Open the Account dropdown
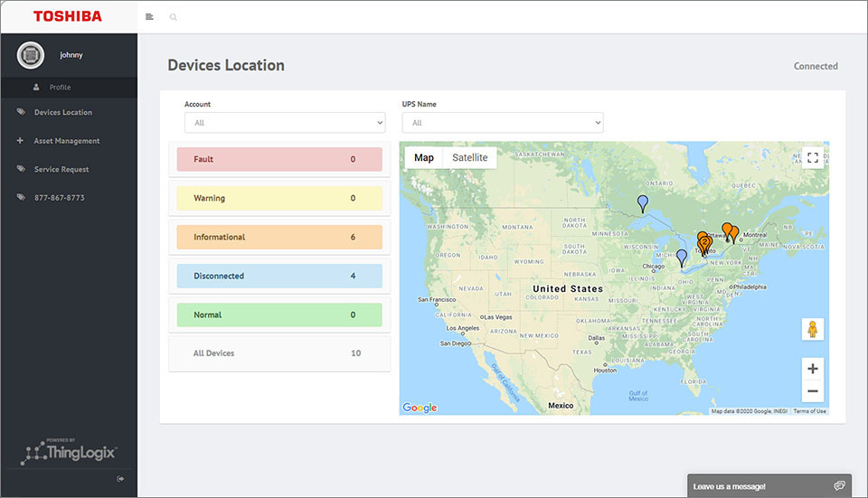The width and height of the screenshot is (868, 498). tap(285, 123)
